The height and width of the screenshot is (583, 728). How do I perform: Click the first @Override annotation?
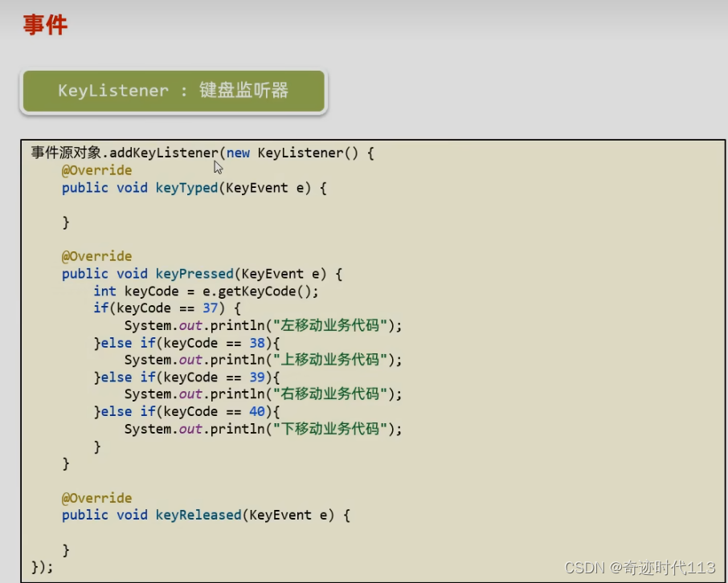(x=96, y=169)
